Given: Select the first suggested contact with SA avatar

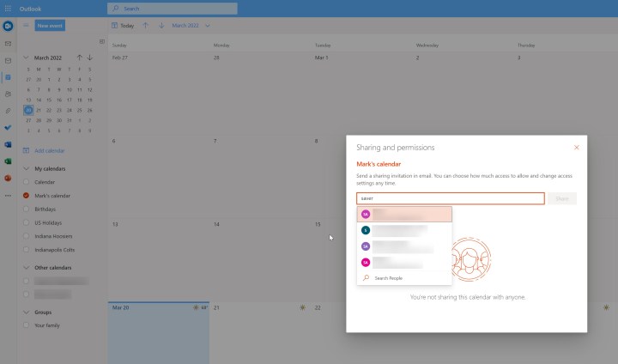Looking at the screenshot, I should 404,214.
